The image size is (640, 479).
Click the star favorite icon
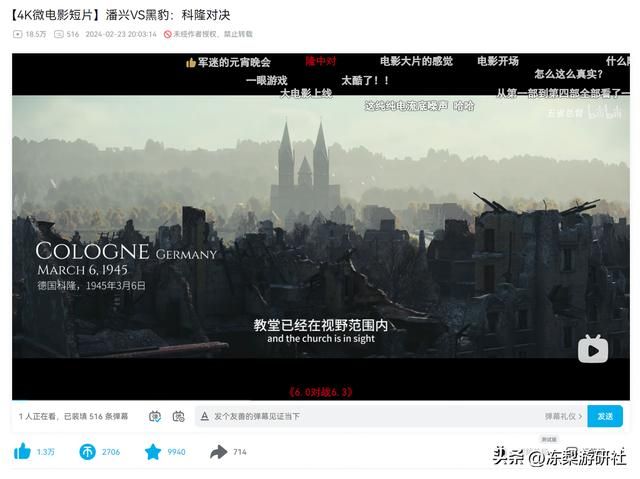coord(153,452)
